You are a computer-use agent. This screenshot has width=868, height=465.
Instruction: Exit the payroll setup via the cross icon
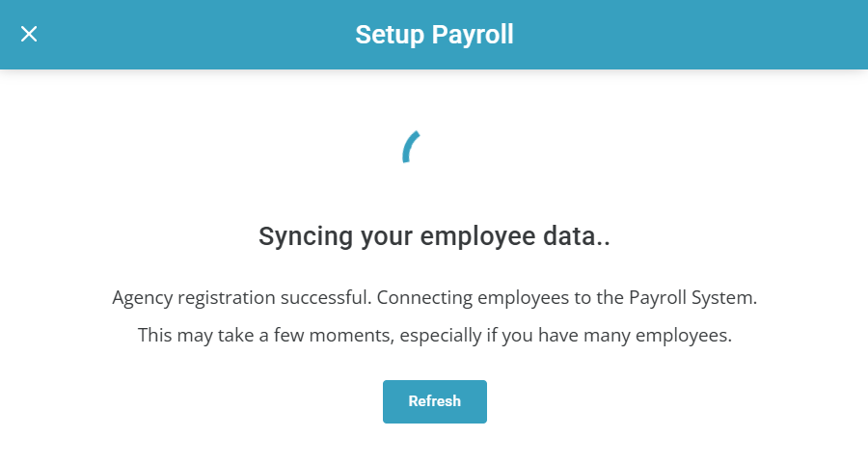tap(30, 35)
